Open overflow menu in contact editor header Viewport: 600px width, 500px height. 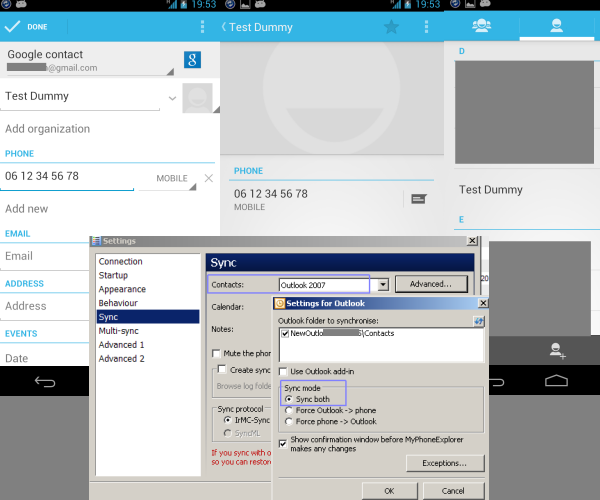click(202, 27)
